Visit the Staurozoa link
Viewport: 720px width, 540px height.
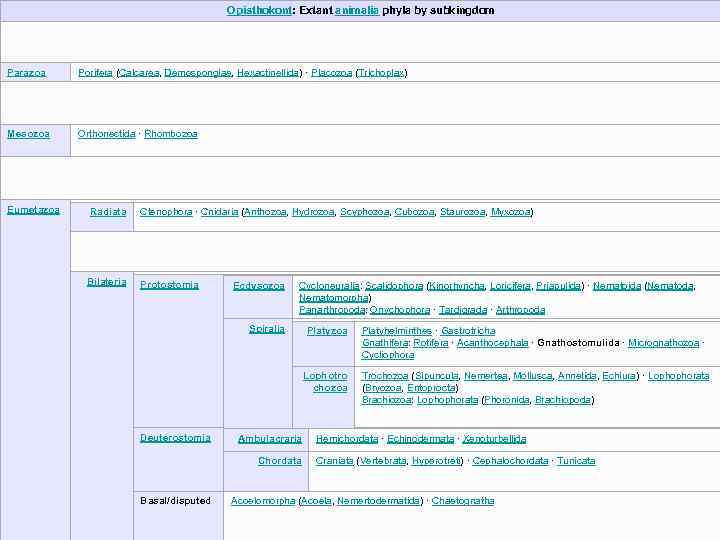tap(462, 212)
